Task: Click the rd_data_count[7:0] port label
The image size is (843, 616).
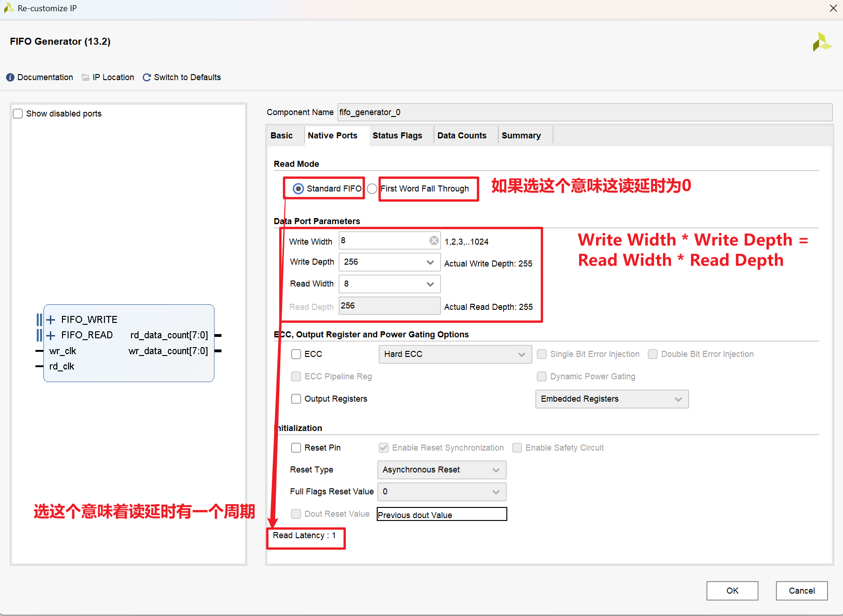Action: [x=169, y=335]
